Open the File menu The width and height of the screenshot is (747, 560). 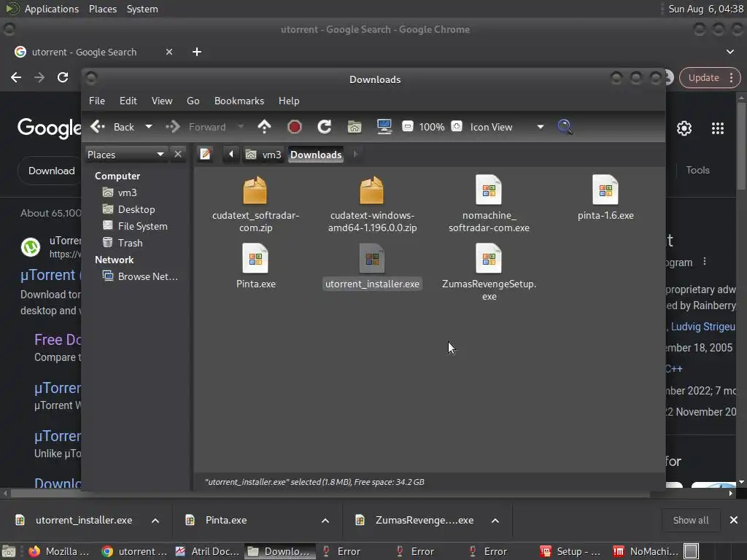(97, 101)
